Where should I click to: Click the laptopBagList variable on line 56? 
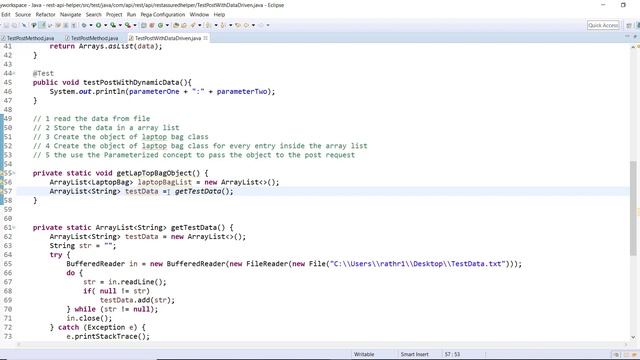(x=164, y=182)
